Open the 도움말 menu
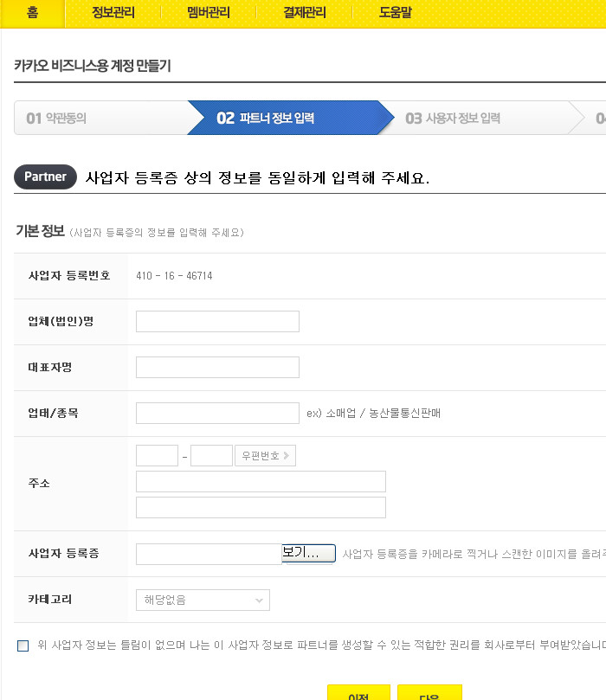The image size is (606, 700). (x=396, y=12)
